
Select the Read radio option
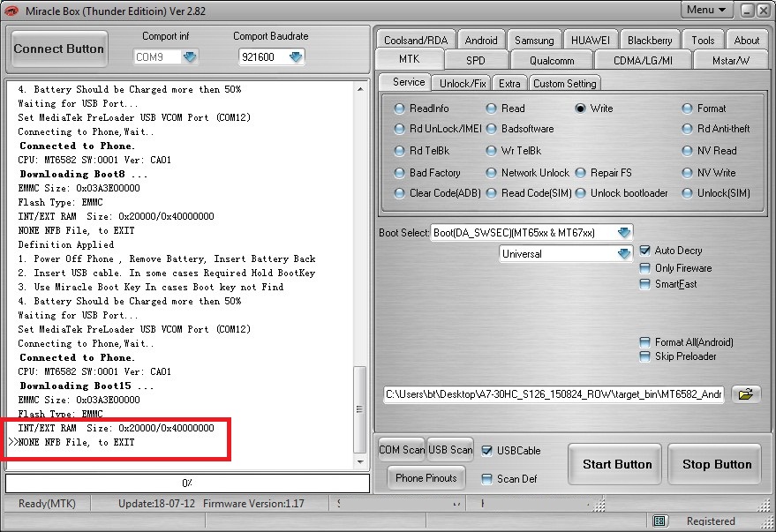click(491, 109)
